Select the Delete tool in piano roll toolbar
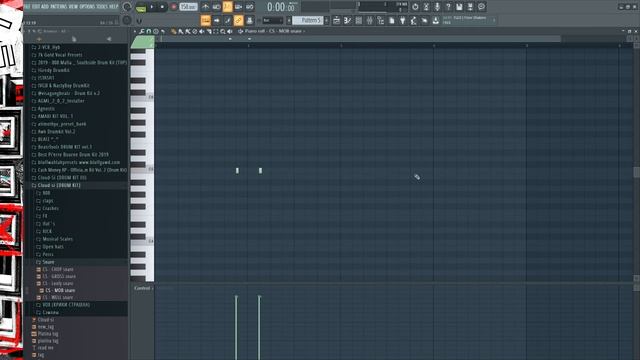 click(194, 31)
